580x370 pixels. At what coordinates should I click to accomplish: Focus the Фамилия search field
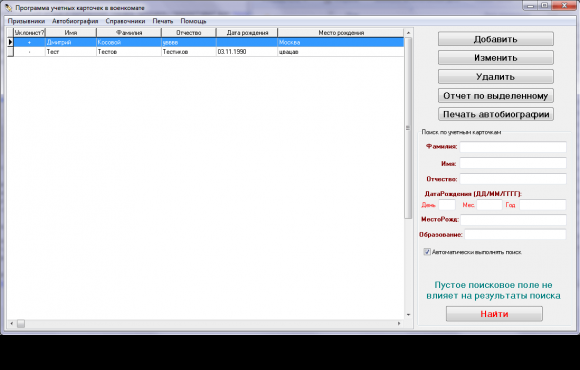513,147
